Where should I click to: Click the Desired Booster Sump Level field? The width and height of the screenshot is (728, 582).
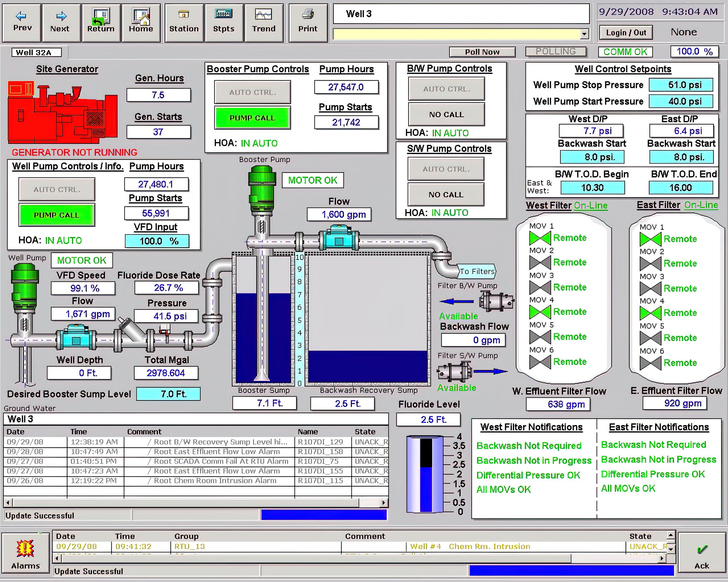point(168,394)
